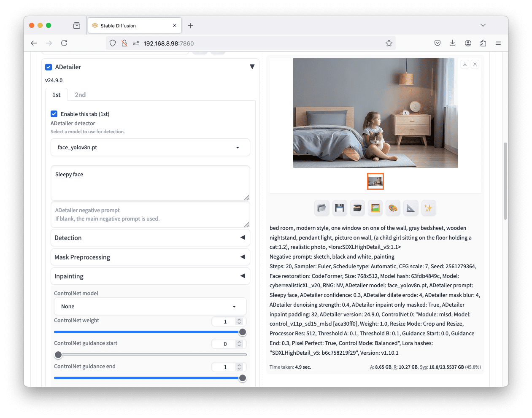Image resolution: width=532 pixels, height=418 pixels.
Task: Disable the ADetailer checkbox
Action: coord(49,67)
